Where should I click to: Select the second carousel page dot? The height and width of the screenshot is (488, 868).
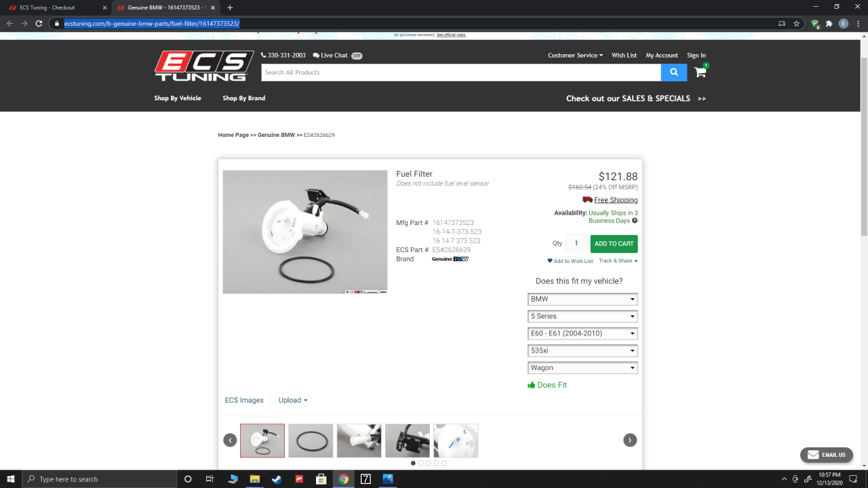420,464
